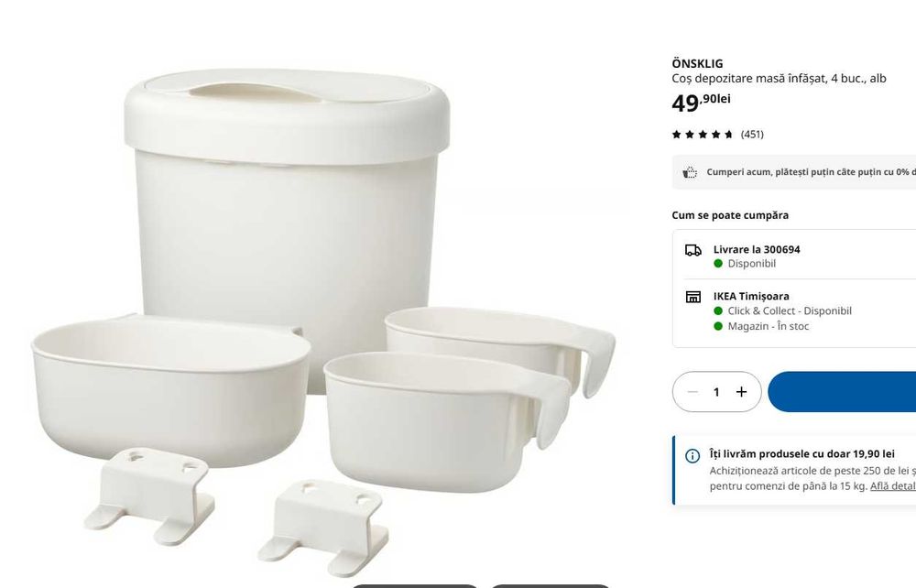Image resolution: width=916 pixels, height=588 pixels.
Task: Click the delivery truck icon
Action: 693,250
